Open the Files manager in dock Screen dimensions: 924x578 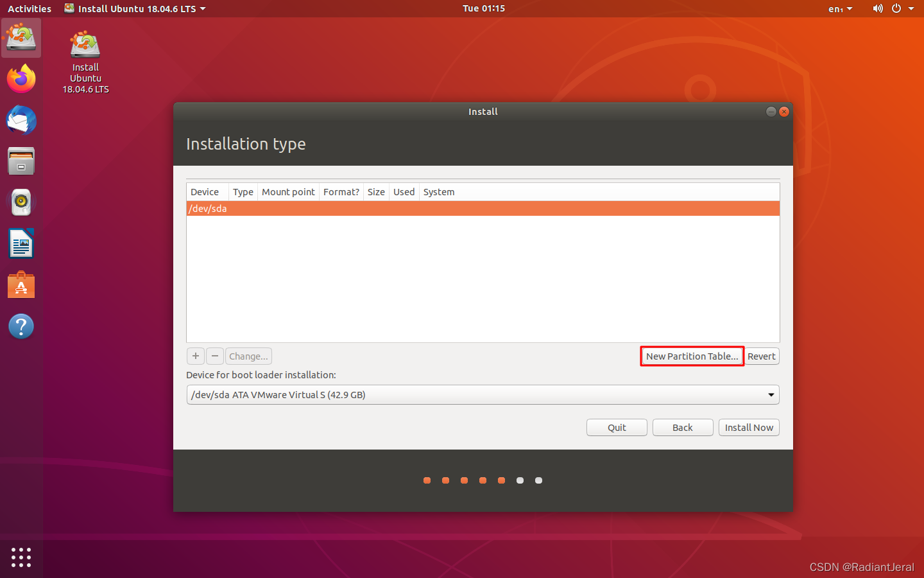point(21,161)
